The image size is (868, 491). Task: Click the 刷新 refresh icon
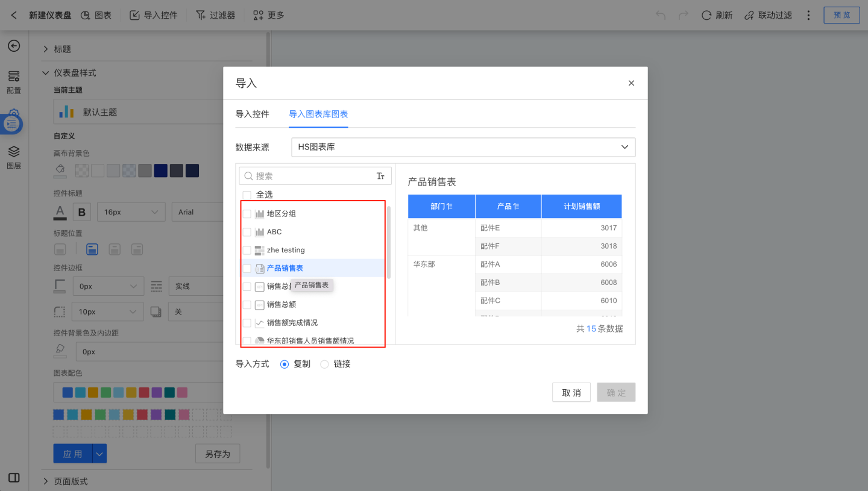click(706, 15)
